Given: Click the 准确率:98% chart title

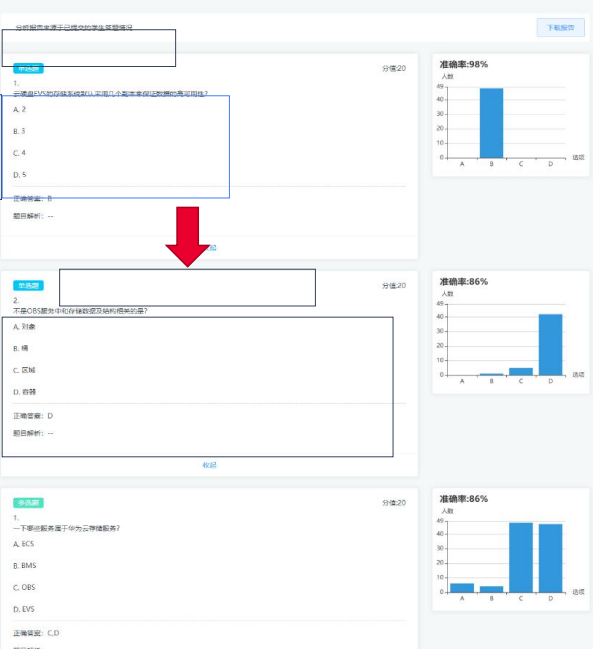Looking at the screenshot, I should (x=463, y=64).
